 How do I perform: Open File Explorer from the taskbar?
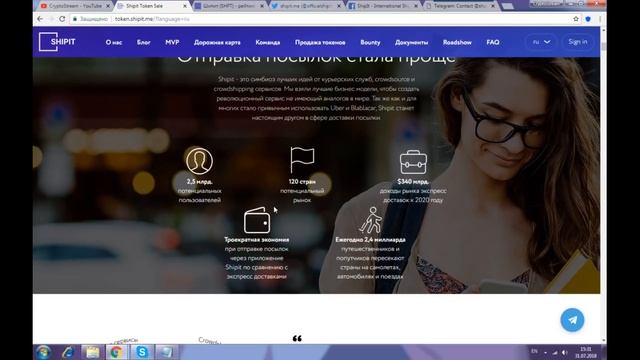click(93, 352)
